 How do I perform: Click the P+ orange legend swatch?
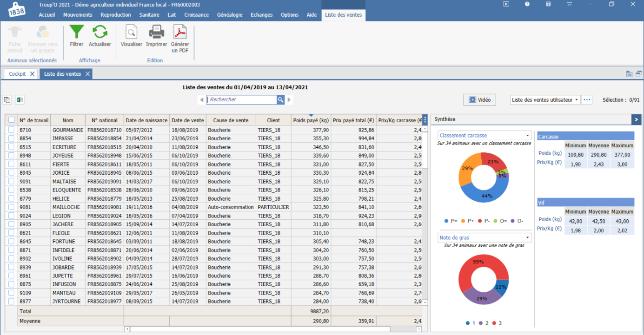[x=463, y=221]
